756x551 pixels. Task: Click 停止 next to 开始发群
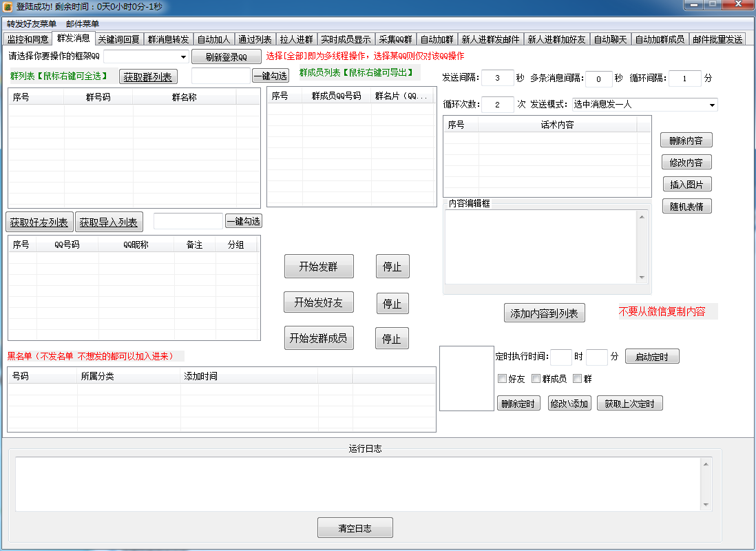392,267
